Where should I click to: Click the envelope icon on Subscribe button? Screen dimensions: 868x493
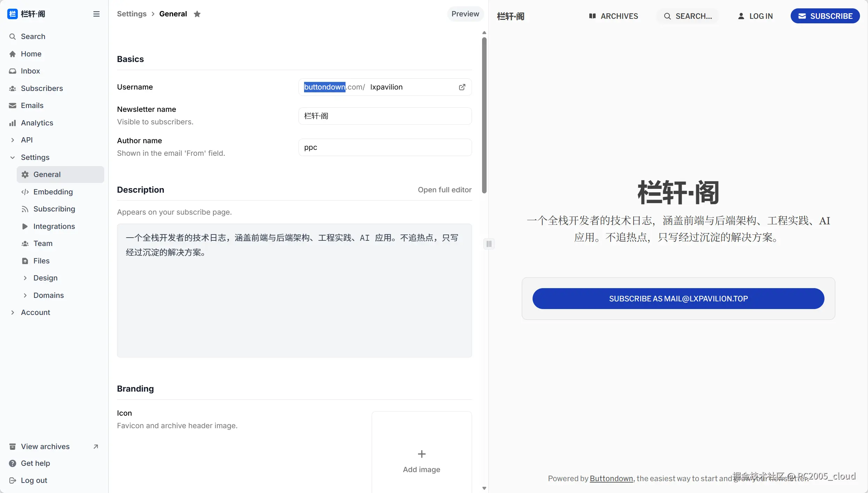(802, 16)
